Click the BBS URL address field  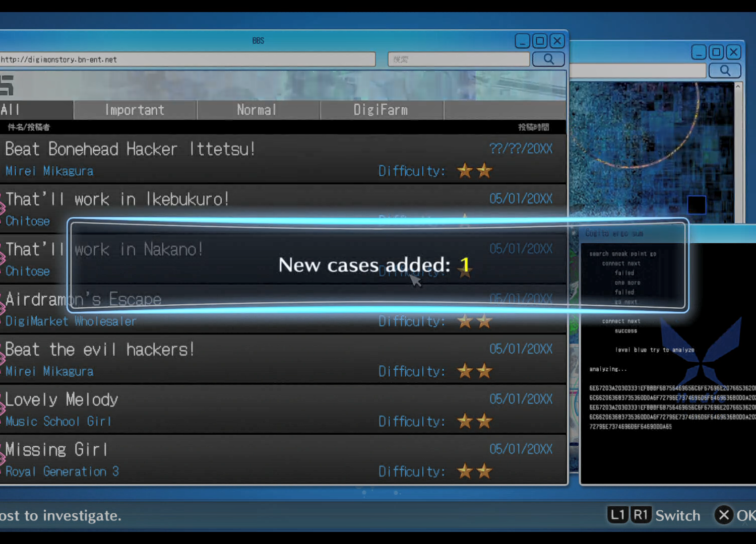pos(187,59)
